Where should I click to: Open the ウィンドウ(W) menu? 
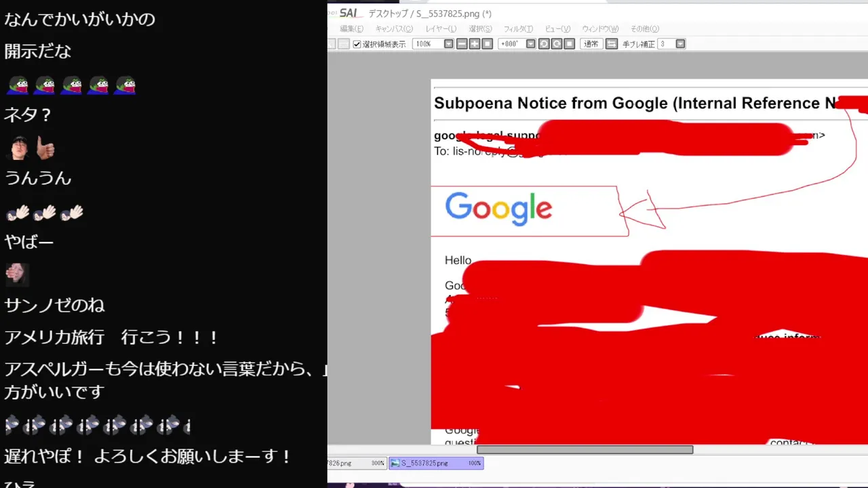coord(600,28)
